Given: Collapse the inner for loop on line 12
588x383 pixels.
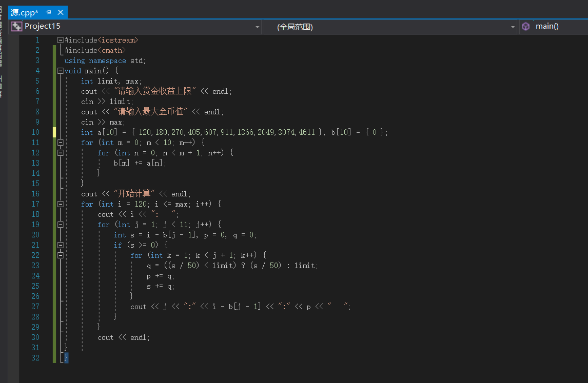Looking at the screenshot, I should [60, 153].
